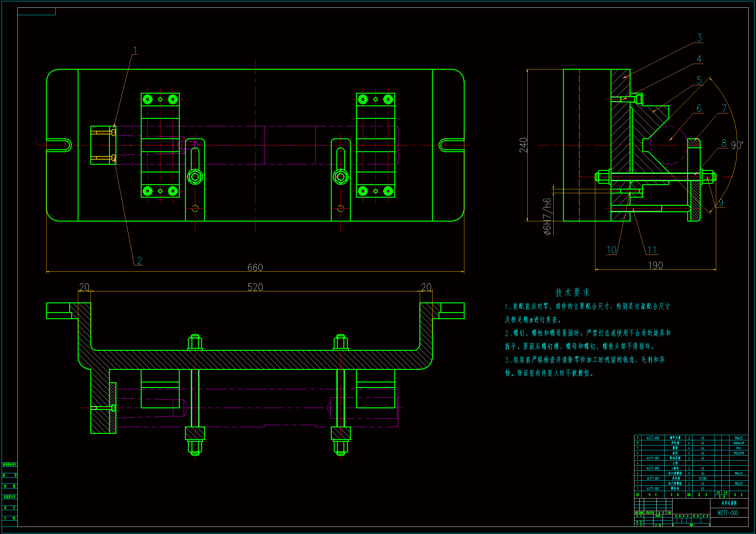This screenshot has height=534, width=756.
Task: Click the HT200 material cell in parts list
Action: 702,478
